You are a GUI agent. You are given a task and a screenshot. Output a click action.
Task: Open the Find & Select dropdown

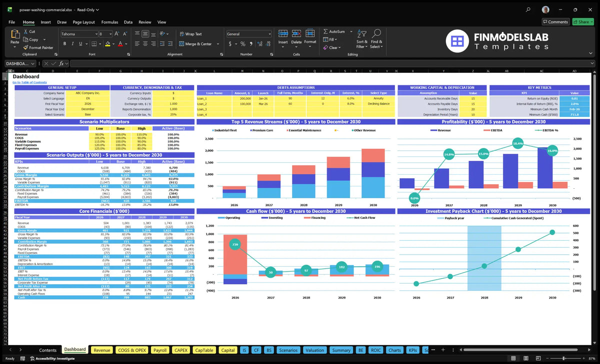pos(376,40)
